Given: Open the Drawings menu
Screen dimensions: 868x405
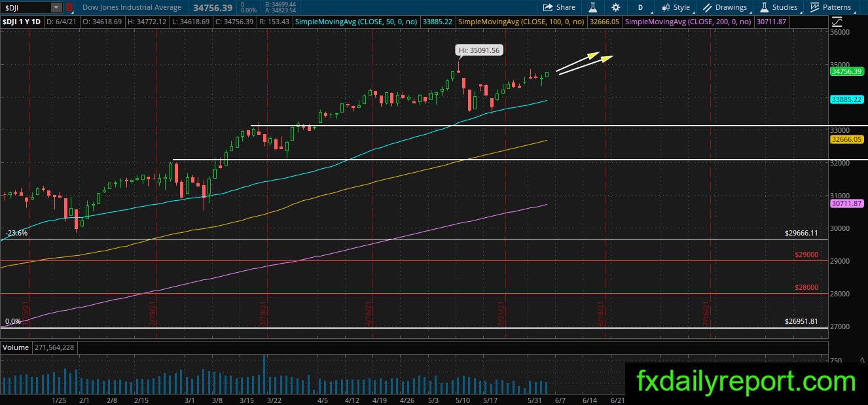Looking at the screenshot, I should click(725, 7).
